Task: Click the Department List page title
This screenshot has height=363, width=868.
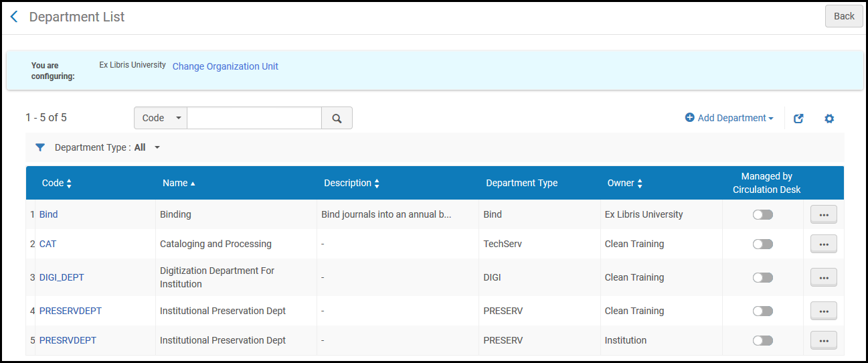Action: coord(77,17)
